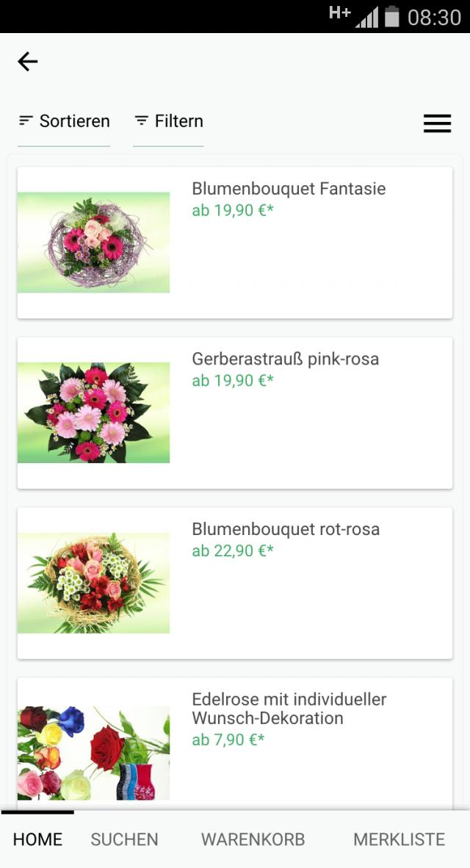Click the back arrow at top left
470x868 pixels.
click(x=26, y=61)
